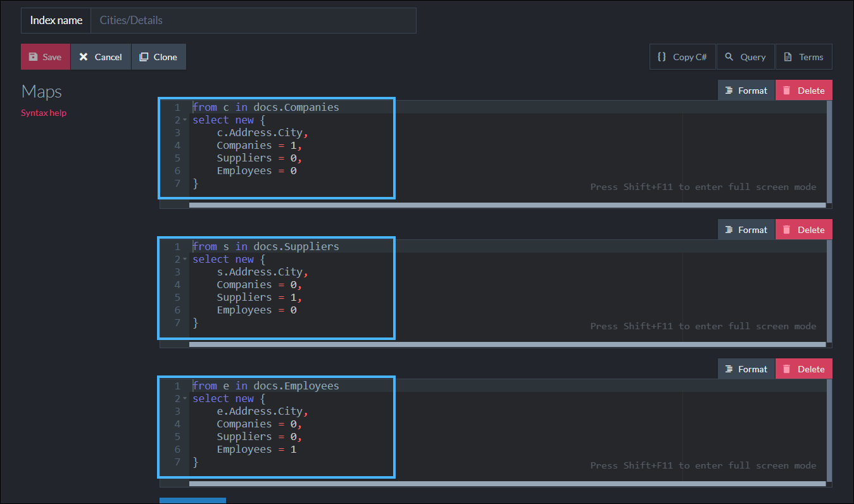Click 'docs.Companies' in the first map

click(296, 108)
